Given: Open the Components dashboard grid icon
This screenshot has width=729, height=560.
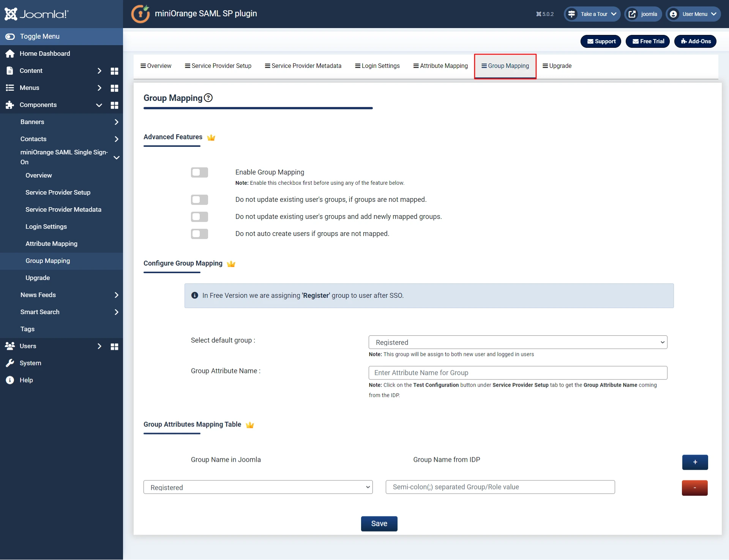Looking at the screenshot, I should (114, 105).
